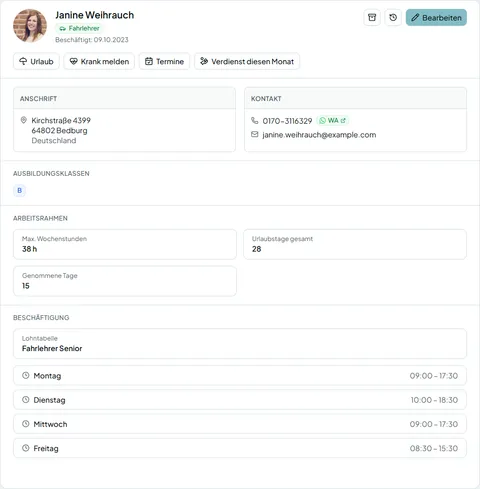The width and height of the screenshot is (480, 489).
Task: Click the Lohntabelle label
Action: [40, 338]
